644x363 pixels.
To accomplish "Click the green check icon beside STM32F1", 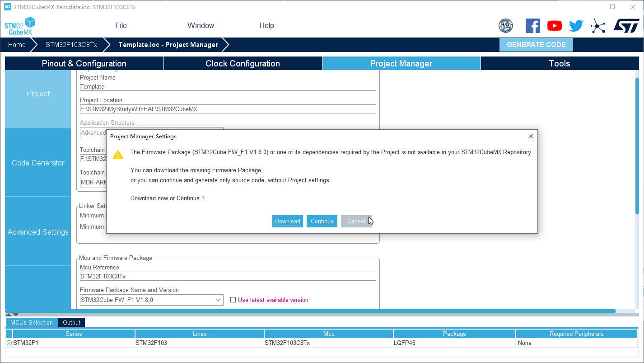I will pyautogui.click(x=9, y=343).
